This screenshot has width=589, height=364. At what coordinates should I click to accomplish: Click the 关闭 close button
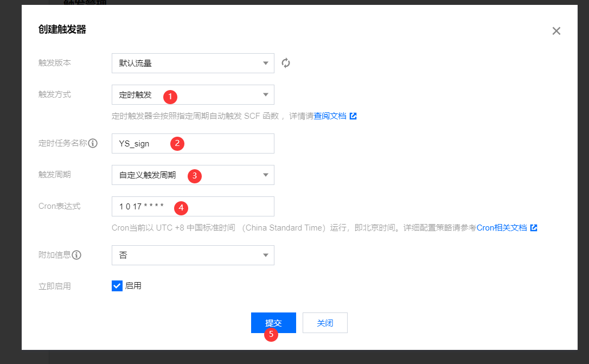tap(325, 322)
